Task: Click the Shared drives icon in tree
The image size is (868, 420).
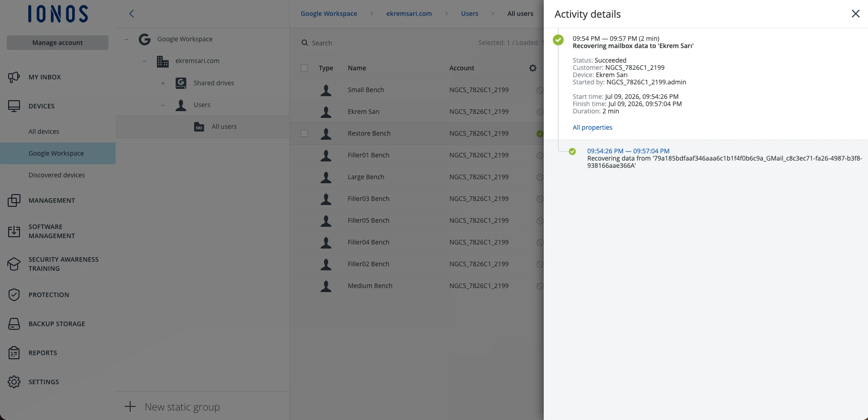Action: click(x=181, y=83)
